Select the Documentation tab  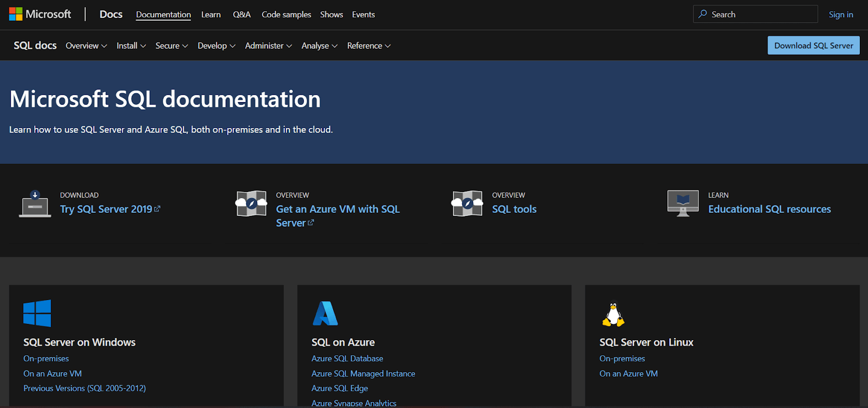coord(163,15)
